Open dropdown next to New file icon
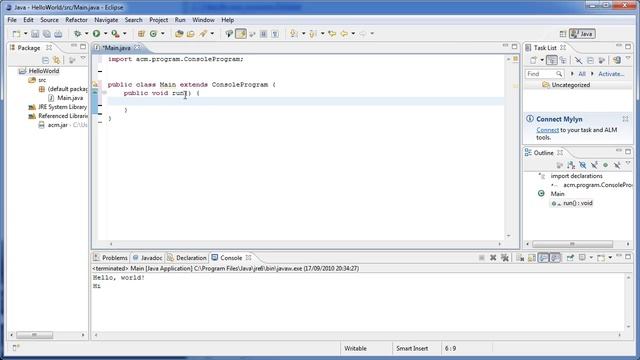 click(25, 34)
